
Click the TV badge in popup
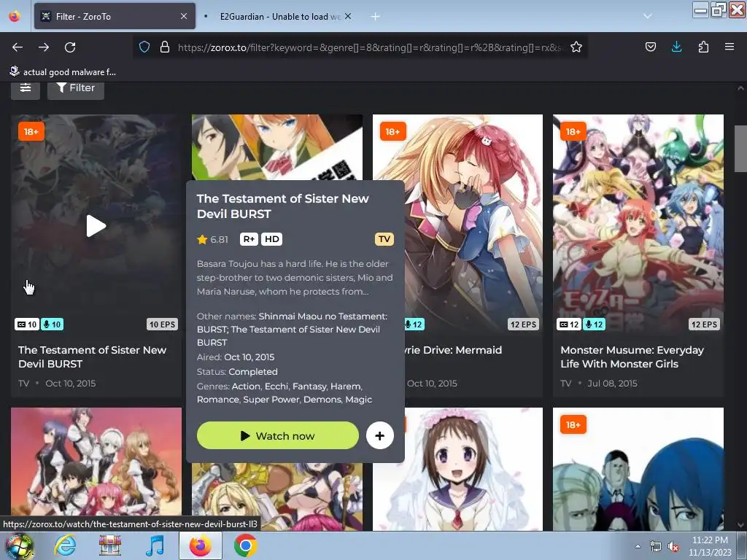(x=384, y=239)
